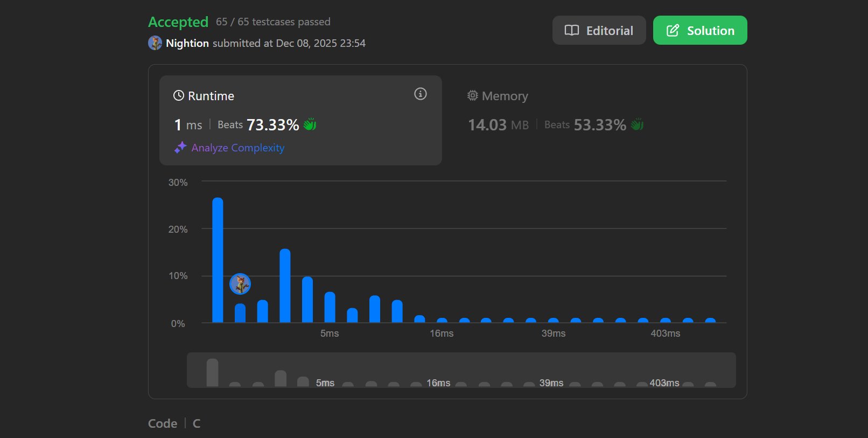Click the clock icon next to Runtime
The width and height of the screenshot is (868, 438).
(x=179, y=96)
